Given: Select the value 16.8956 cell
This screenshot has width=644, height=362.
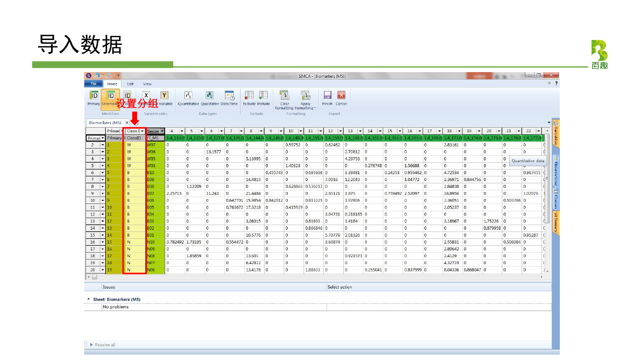Looking at the screenshot, I should pyautogui.click(x=452, y=193).
